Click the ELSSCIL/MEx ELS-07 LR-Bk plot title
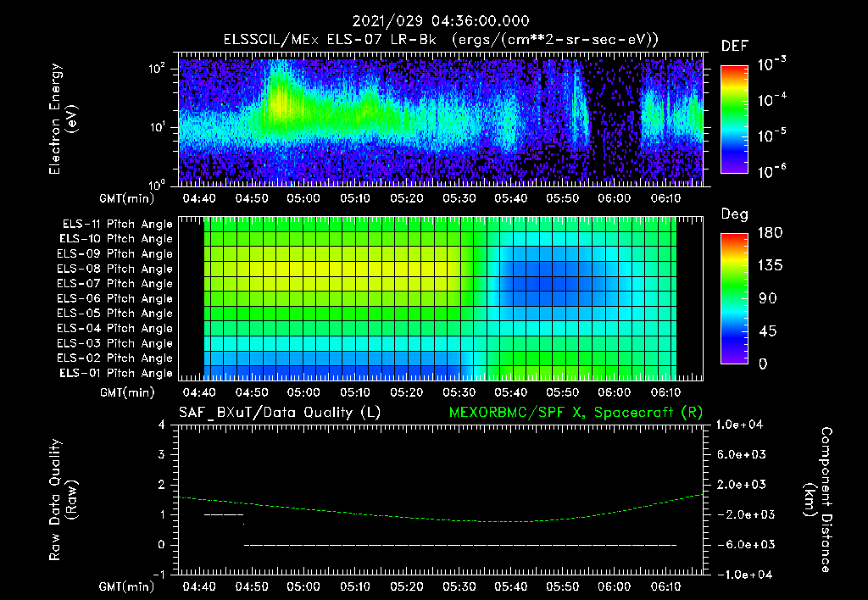Viewport: 868px width, 600px height. (441, 40)
